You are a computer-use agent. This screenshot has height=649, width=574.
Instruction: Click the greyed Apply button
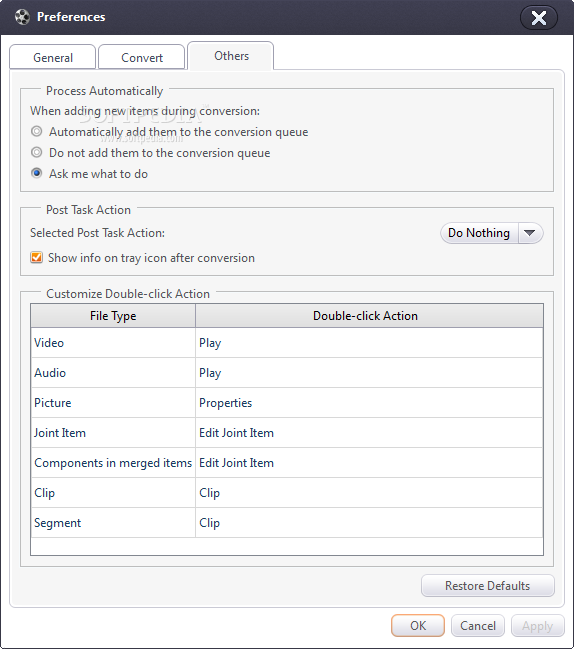[538, 625]
